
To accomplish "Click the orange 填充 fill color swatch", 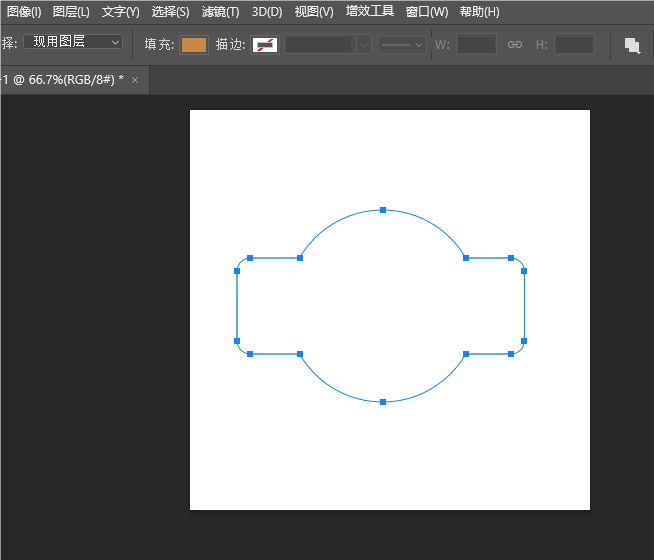I will pos(194,45).
